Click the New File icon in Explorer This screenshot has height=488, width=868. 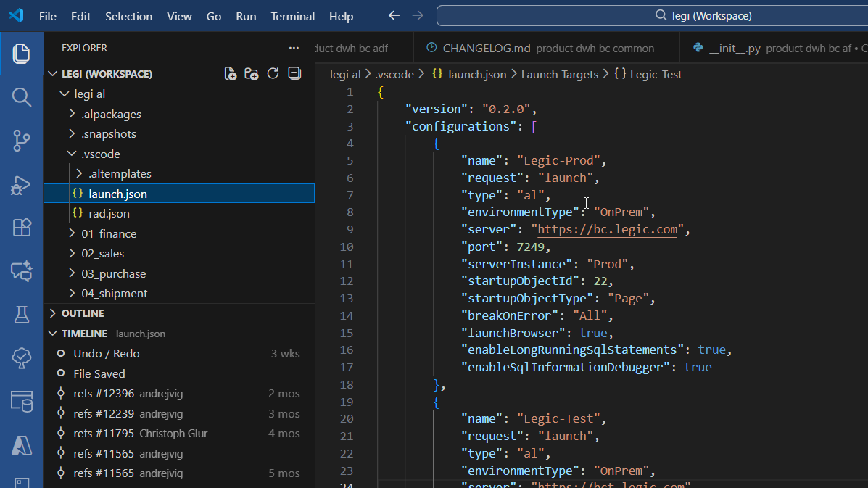(x=231, y=73)
